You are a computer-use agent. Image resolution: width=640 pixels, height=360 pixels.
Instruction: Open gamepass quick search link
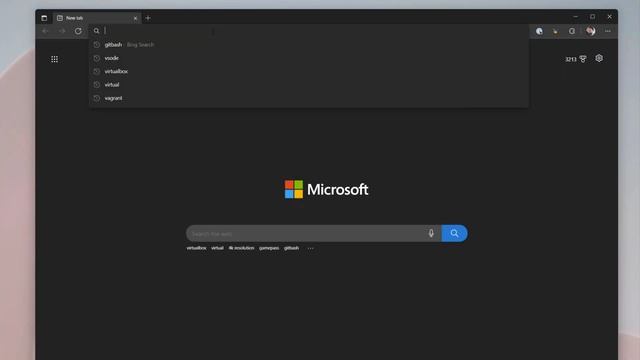(x=269, y=248)
